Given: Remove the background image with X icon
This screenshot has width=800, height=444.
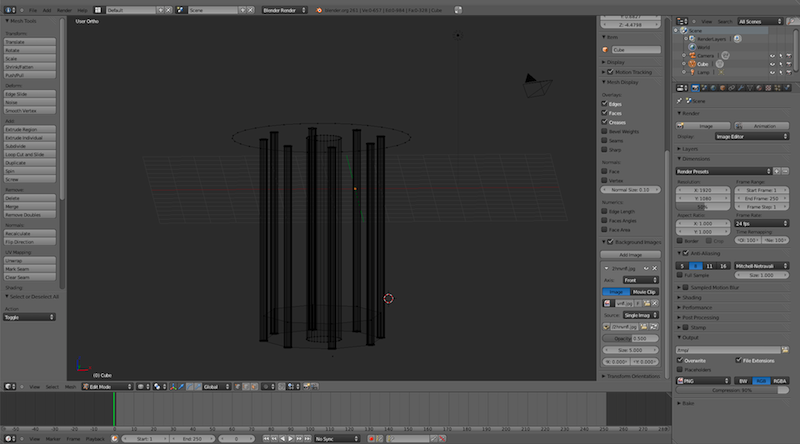Looking at the screenshot, I should (655, 268).
